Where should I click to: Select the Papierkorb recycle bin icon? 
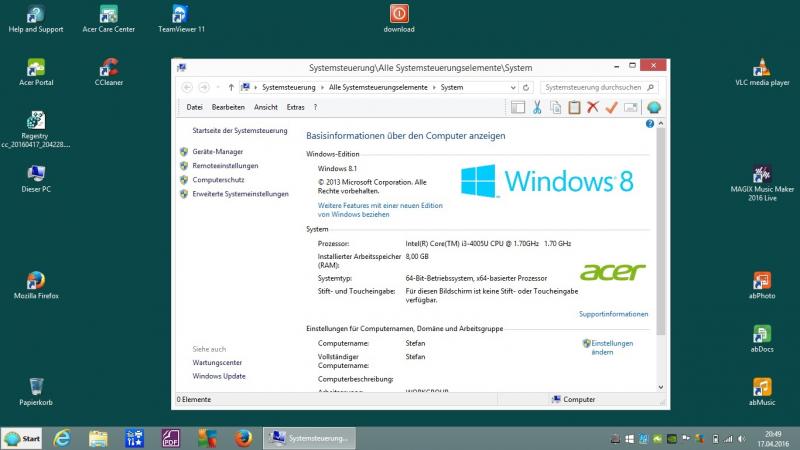pos(36,392)
